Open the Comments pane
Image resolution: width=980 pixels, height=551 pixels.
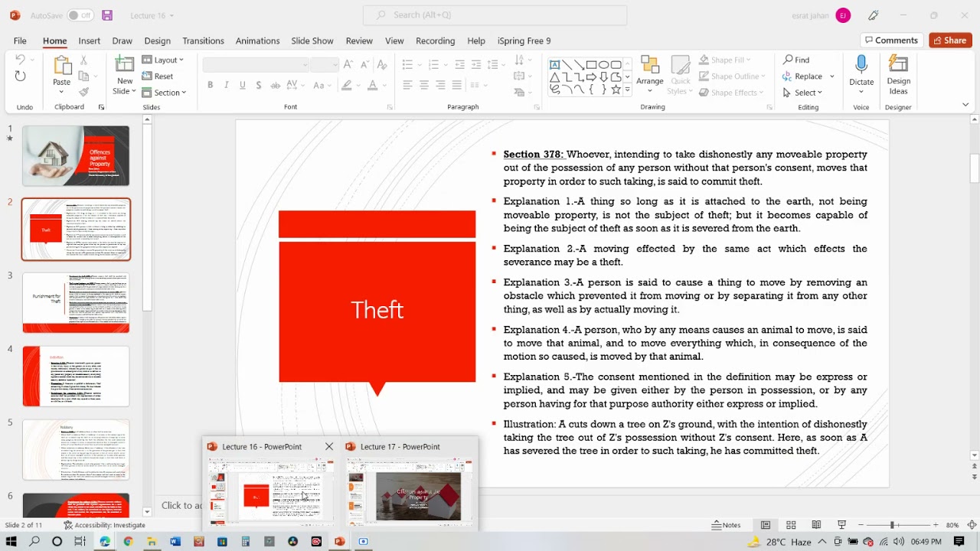pyautogui.click(x=890, y=41)
